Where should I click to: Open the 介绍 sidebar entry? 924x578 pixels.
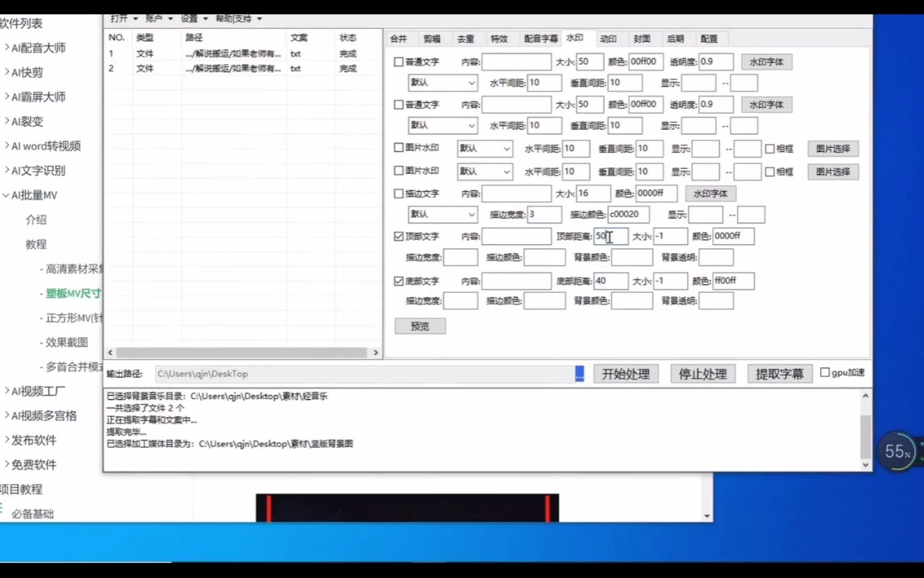coord(36,219)
